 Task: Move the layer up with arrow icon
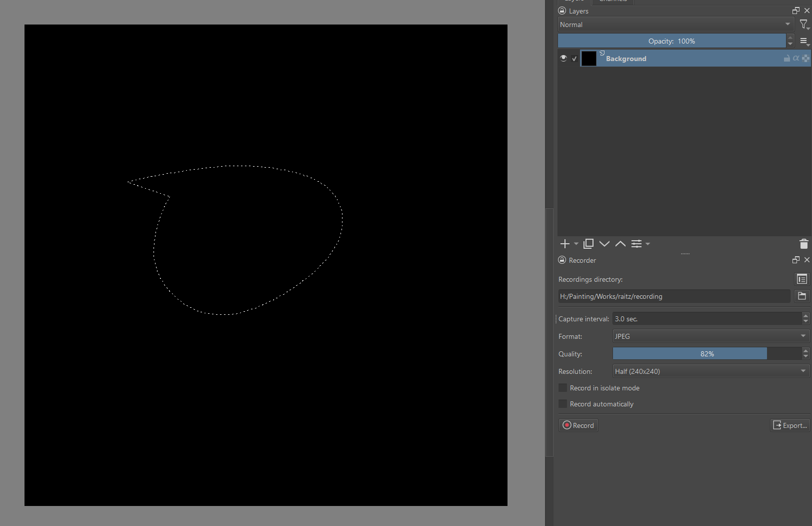click(x=620, y=244)
